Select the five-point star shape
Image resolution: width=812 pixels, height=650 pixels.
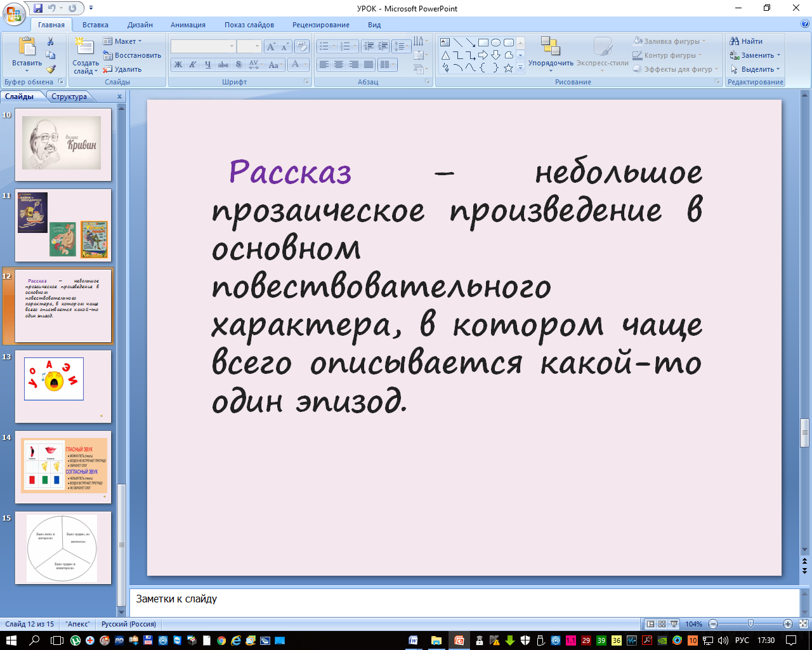pos(508,68)
